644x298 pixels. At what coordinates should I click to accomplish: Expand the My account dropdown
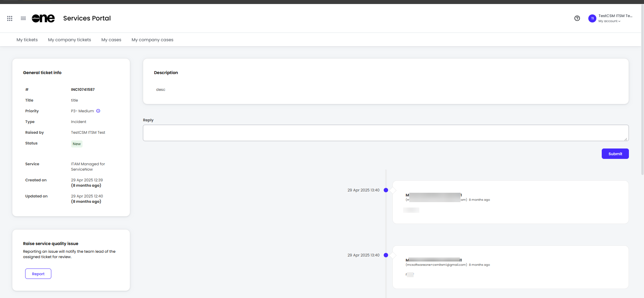click(609, 21)
